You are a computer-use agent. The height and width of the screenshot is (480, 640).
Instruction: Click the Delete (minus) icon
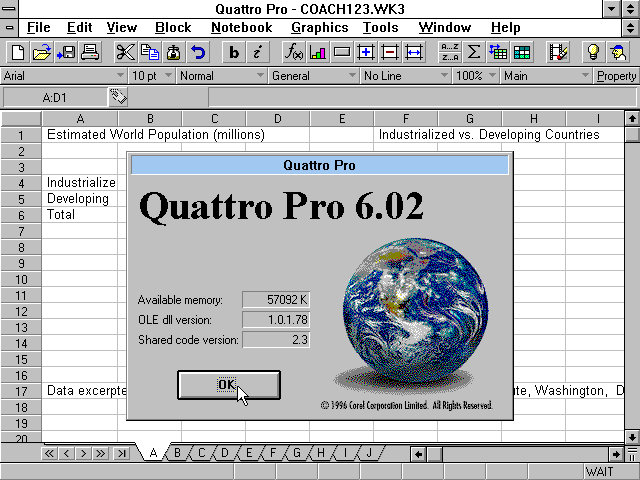click(390, 53)
